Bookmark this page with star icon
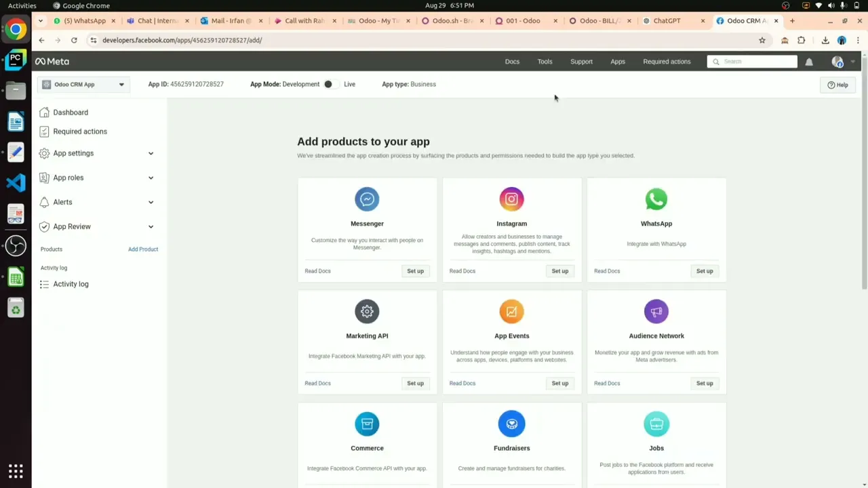Image resolution: width=868 pixels, height=488 pixels. [762, 40]
